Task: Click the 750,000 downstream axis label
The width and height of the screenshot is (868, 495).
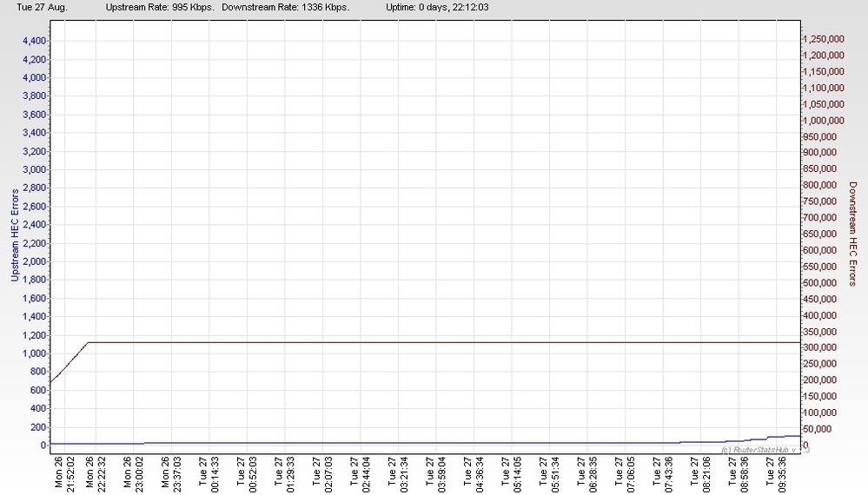Action: pyautogui.click(x=820, y=201)
